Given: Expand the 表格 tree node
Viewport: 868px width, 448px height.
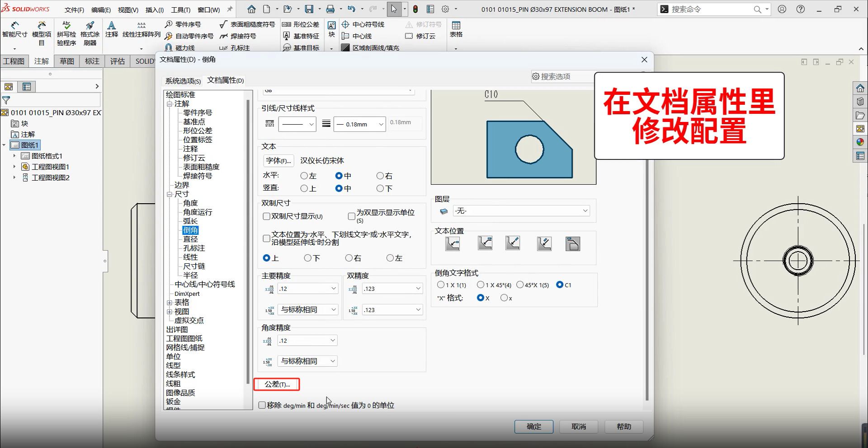Looking at the screenshot, I should point(170,303).
